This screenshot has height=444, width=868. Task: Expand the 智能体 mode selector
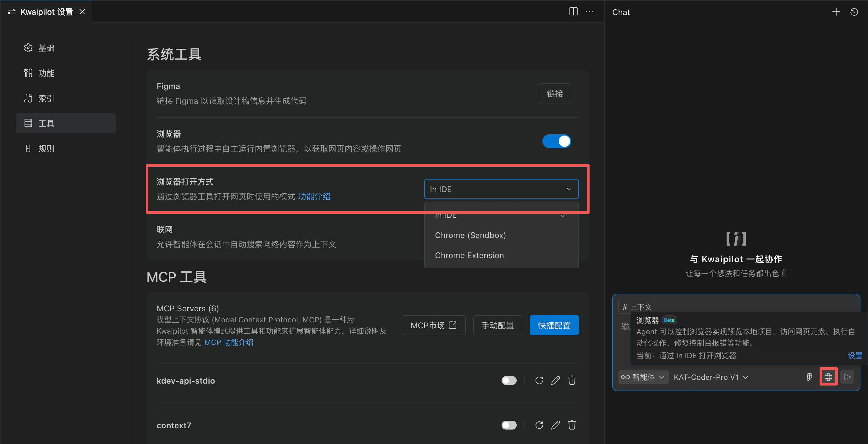(643, 377)
